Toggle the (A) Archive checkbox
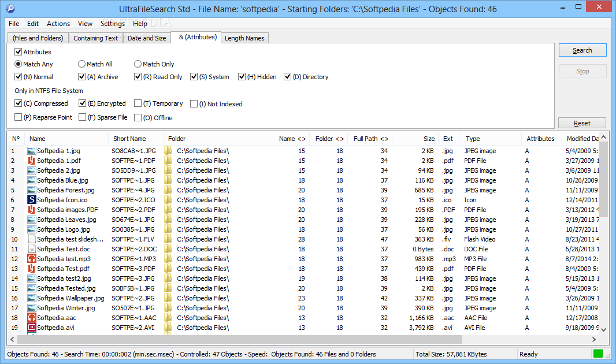 click(x=81, y=77)
